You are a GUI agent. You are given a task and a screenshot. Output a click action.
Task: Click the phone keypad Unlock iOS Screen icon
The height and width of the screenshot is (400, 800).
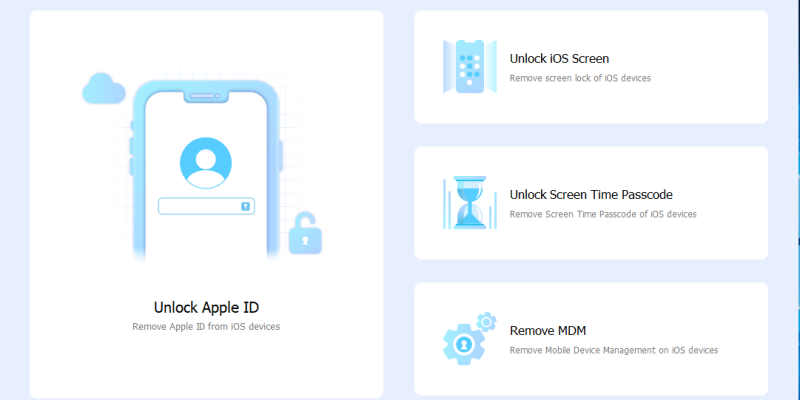click(469, 66)
